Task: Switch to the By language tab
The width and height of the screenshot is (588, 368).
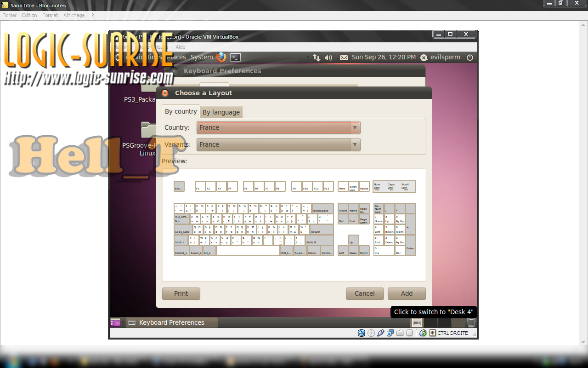Action: 221,112
